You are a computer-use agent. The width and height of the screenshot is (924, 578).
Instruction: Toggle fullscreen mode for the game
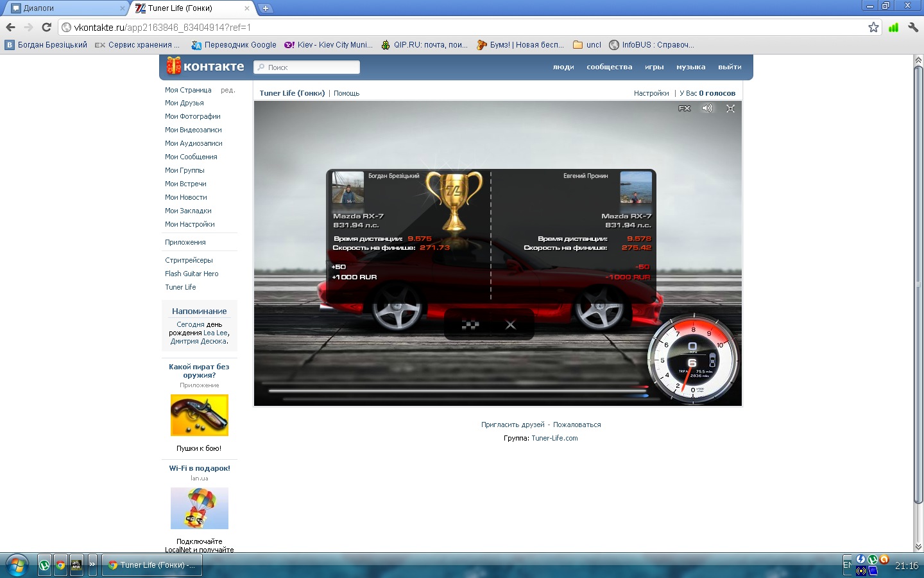[x=730, y=109]
